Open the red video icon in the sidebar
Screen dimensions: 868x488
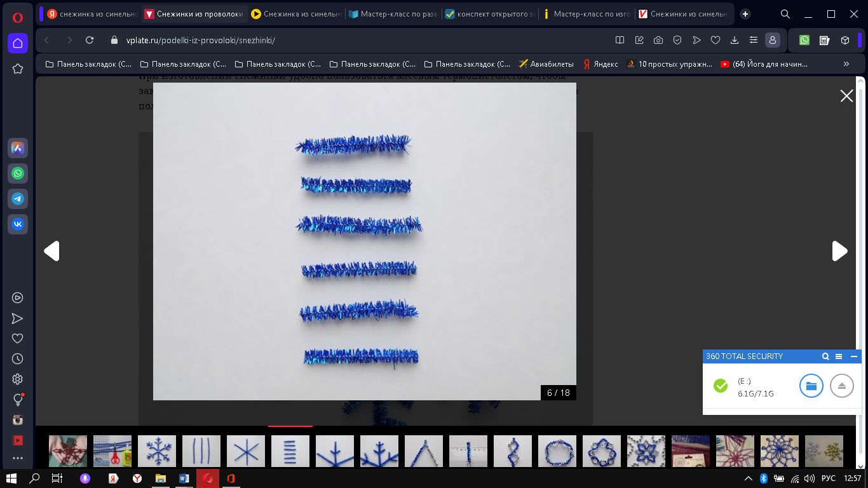pyautogui.click(x=18, y=440)
